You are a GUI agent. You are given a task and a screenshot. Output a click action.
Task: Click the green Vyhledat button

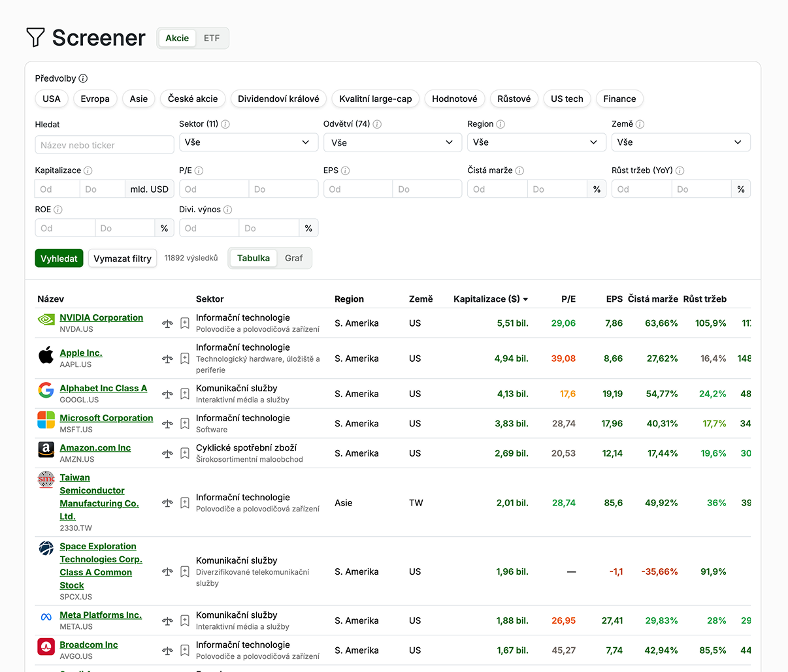(59, 259)
